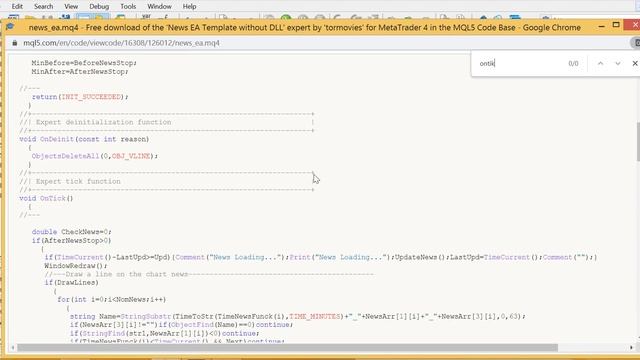
Task: Click the horizontal scrollbar thumb
Action: [287, 348]
